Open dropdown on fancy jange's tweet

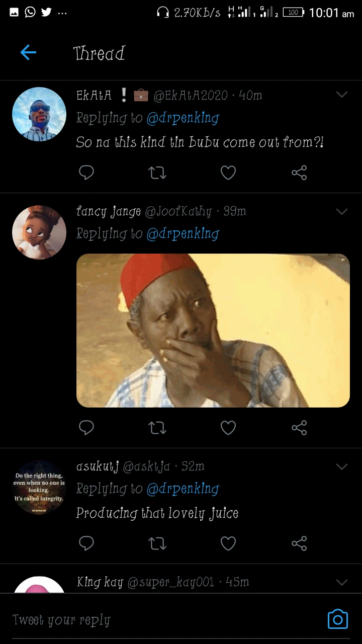click(x=342, y=211)
